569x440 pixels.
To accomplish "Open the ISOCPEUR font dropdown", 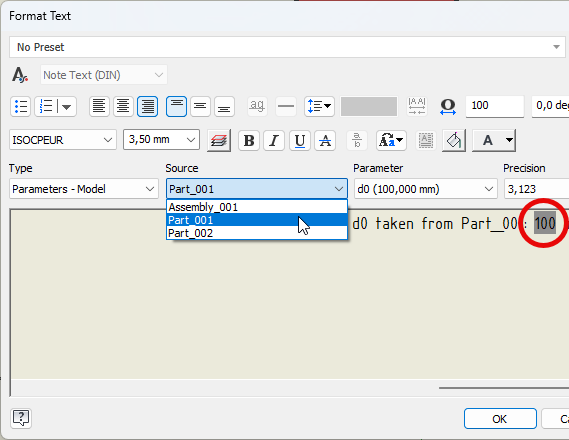I will pyautogui.click(x=63, y=140).
